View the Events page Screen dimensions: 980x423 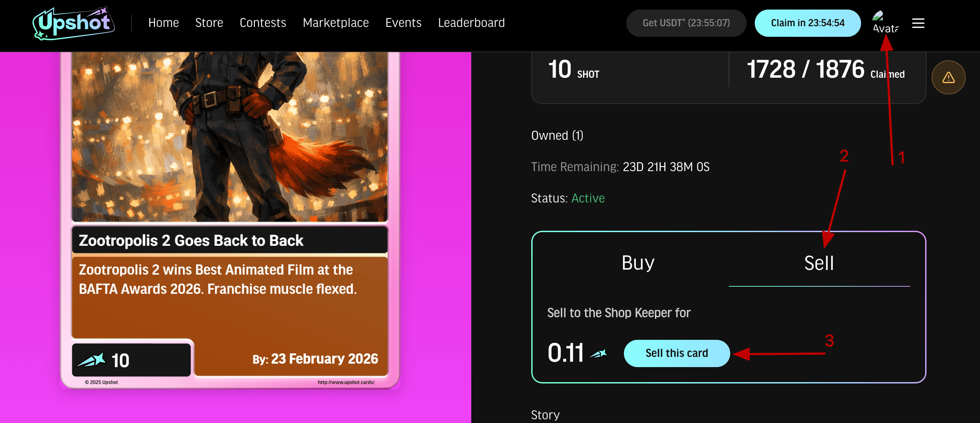pos(403,23)
